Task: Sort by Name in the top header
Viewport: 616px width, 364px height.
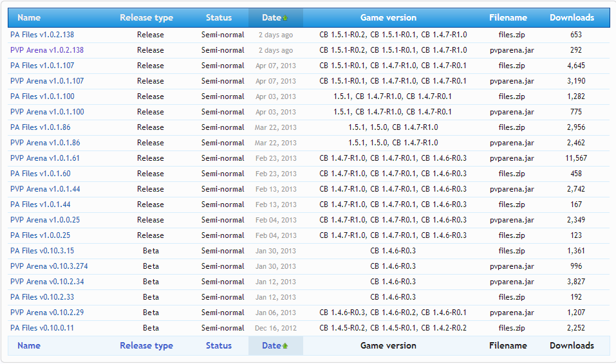Action: click(29, 17)
